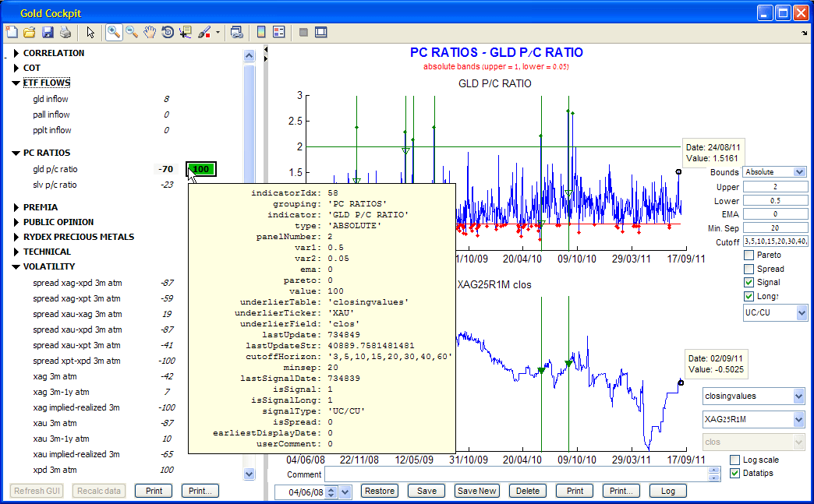The width and height of the screenshot is (814, 504).
Task: Select the Data Cursor tool
Action: [x=186, y=32]
